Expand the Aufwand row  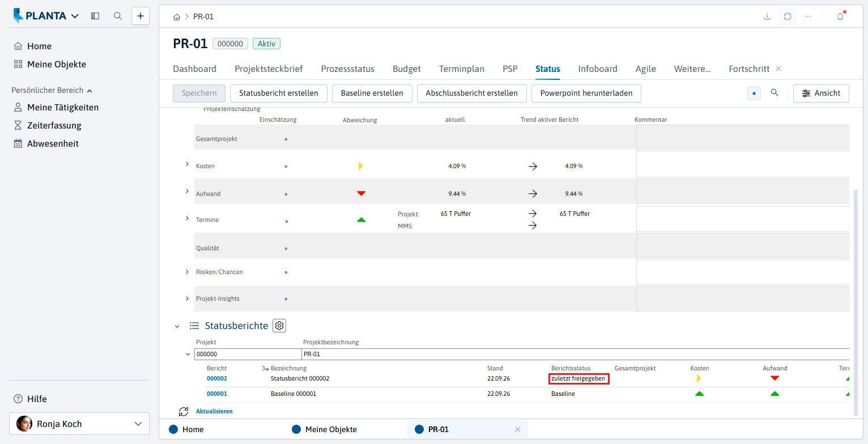[187, 191]
